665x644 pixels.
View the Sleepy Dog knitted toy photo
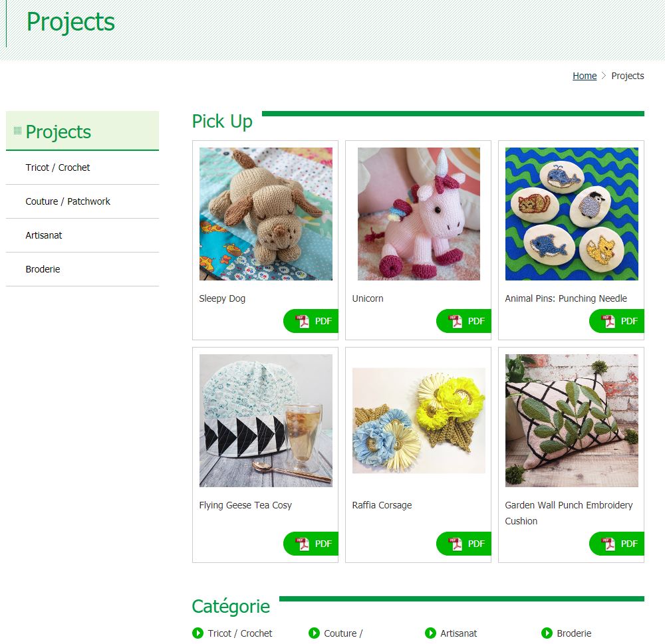(x=266, y=214)
